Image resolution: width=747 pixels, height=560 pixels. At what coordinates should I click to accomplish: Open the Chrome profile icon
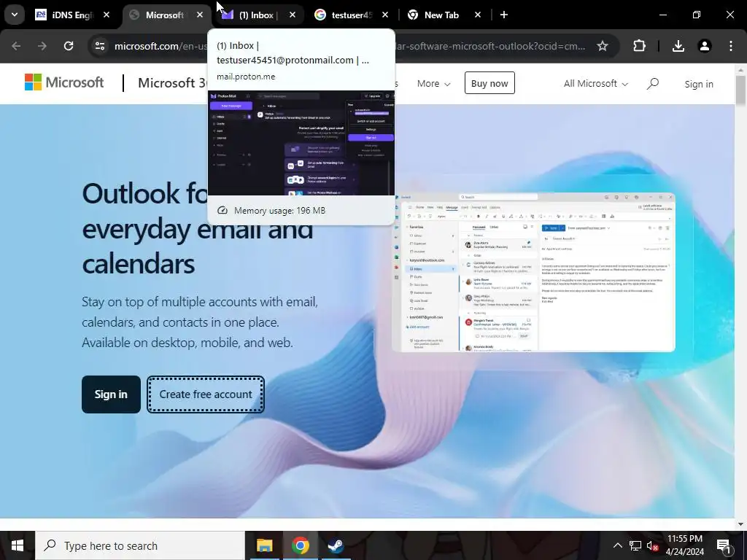pos(705,46)
